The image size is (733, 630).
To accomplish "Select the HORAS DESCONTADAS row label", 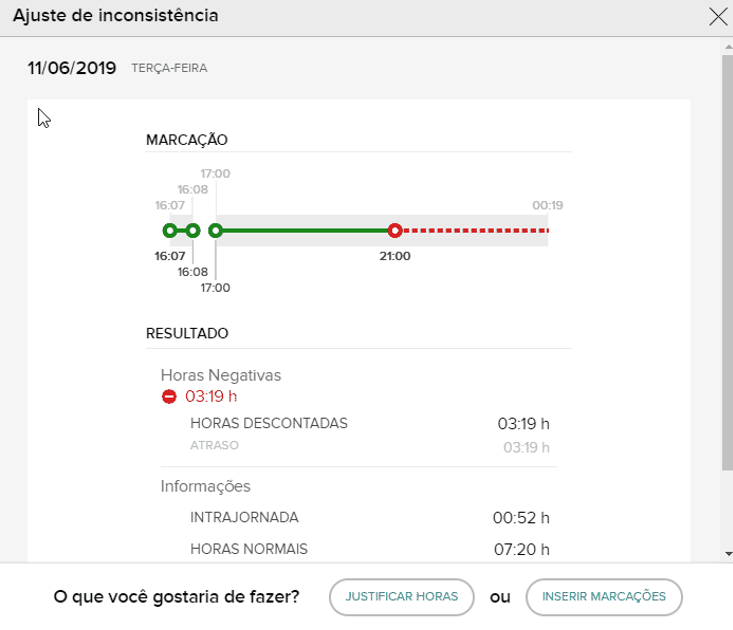I will [269, 423].
